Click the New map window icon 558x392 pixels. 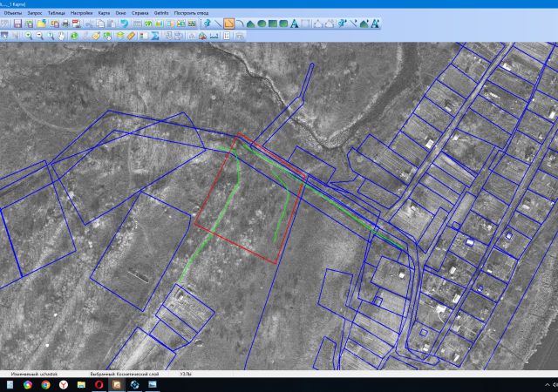point(148,24)
